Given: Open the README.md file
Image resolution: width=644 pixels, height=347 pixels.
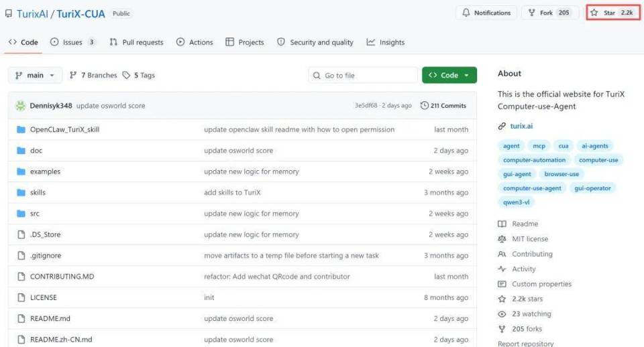Looking at the screenshot, I should (x=50, y=318).
